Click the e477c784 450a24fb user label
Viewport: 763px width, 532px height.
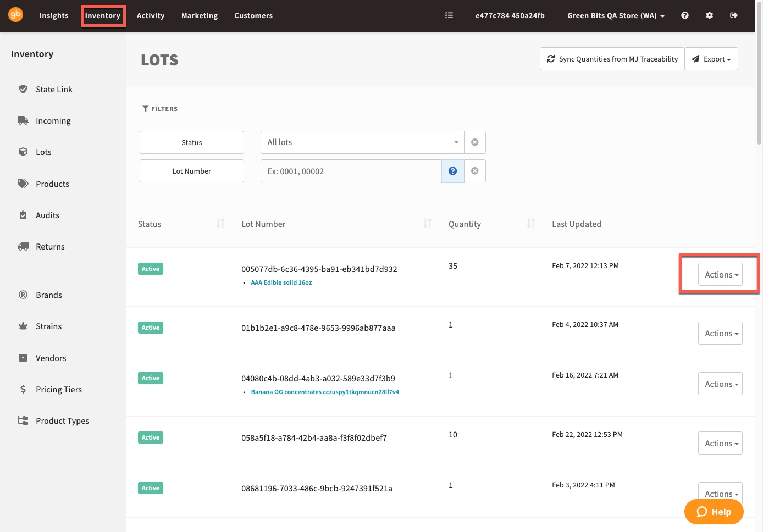click(510, 15)
